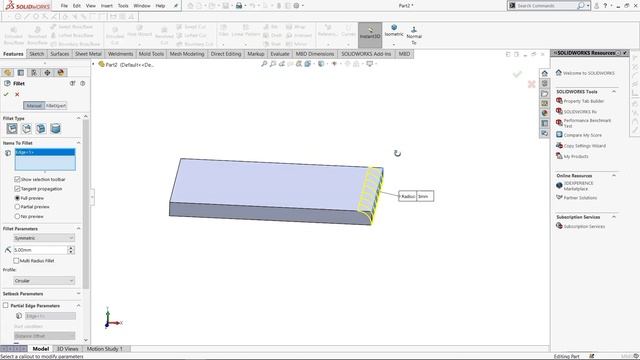This screenshot has height=360, width=640.
Task: Open Performance Benchmark Test link
Action: [587, 123]
